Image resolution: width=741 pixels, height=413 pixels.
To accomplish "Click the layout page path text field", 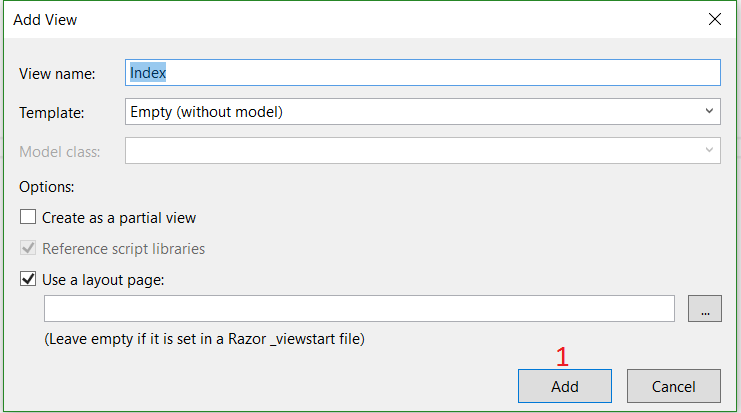I will 359,309.
